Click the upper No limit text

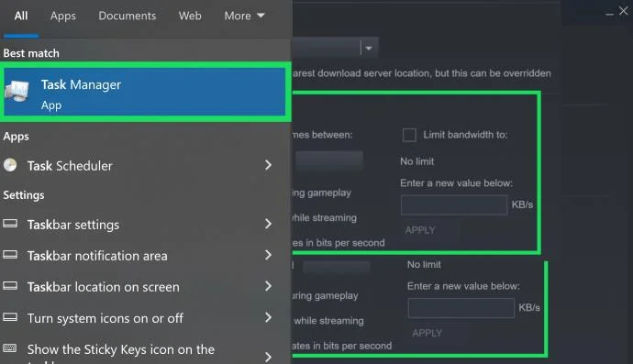point(417,161)
